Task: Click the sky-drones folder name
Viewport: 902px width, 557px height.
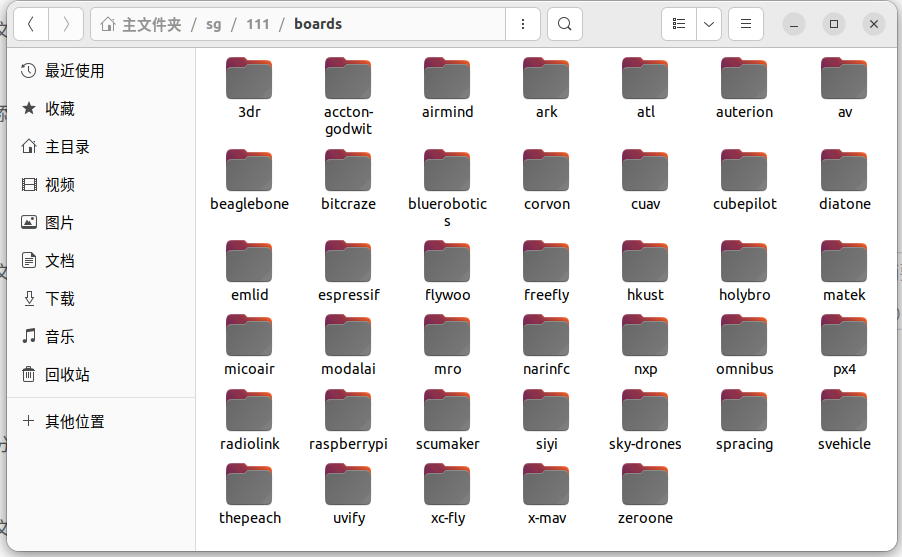Action: pos(645,444)
